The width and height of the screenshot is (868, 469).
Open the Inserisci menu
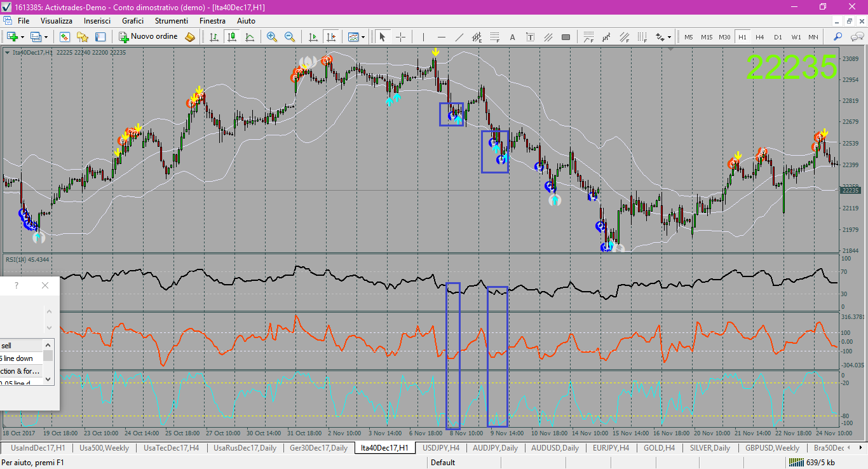[97, 21]
